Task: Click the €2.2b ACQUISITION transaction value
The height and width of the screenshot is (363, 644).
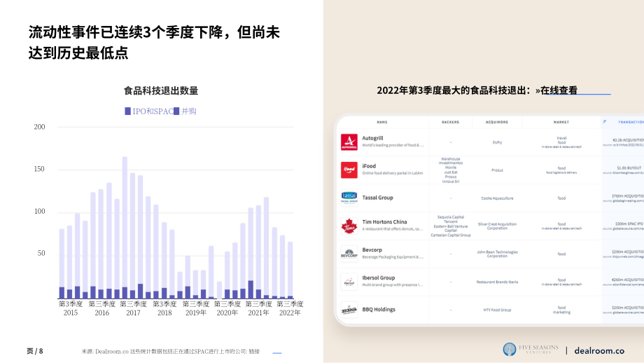Action: point(628,140)
